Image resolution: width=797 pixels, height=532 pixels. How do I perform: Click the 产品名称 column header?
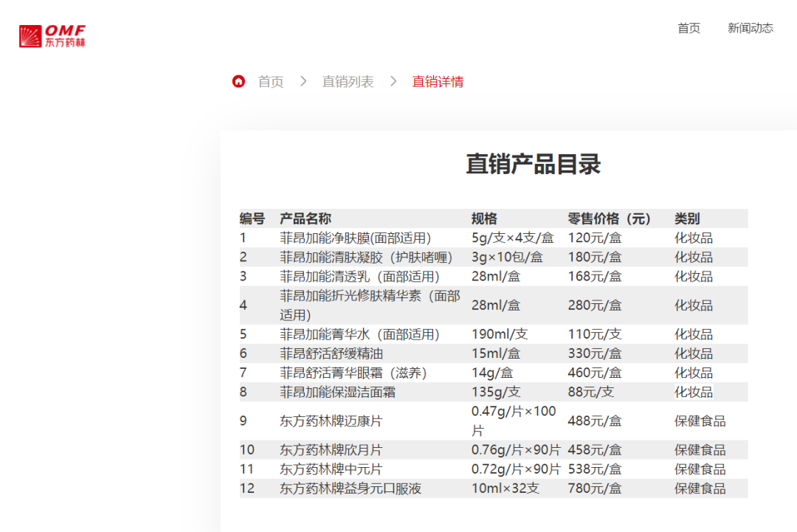coord(305,218)
